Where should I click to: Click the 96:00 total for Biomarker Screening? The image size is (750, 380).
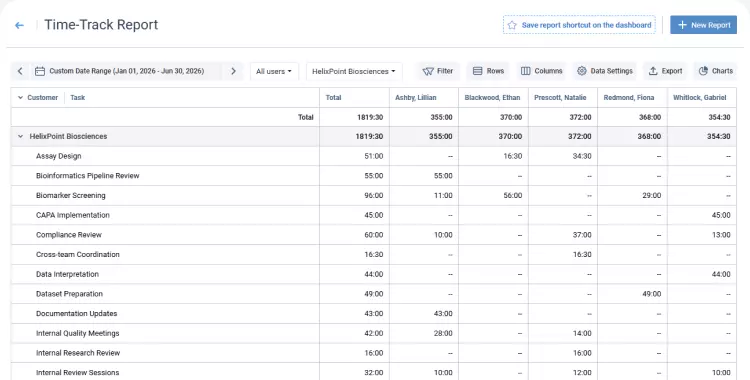[374, 195]
